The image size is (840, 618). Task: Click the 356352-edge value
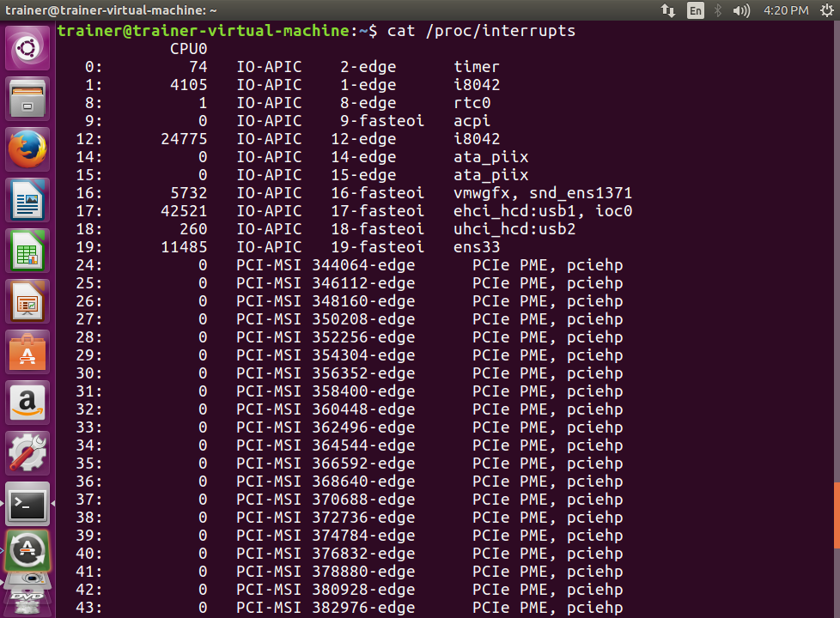(363, 373)
